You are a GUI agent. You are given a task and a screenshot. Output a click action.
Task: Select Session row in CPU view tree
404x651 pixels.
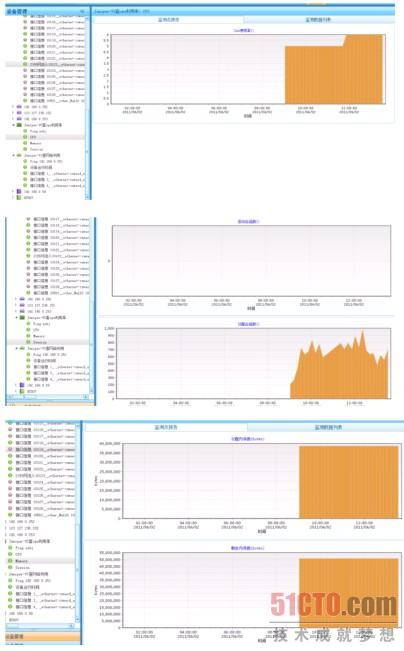tap(45, 149)
